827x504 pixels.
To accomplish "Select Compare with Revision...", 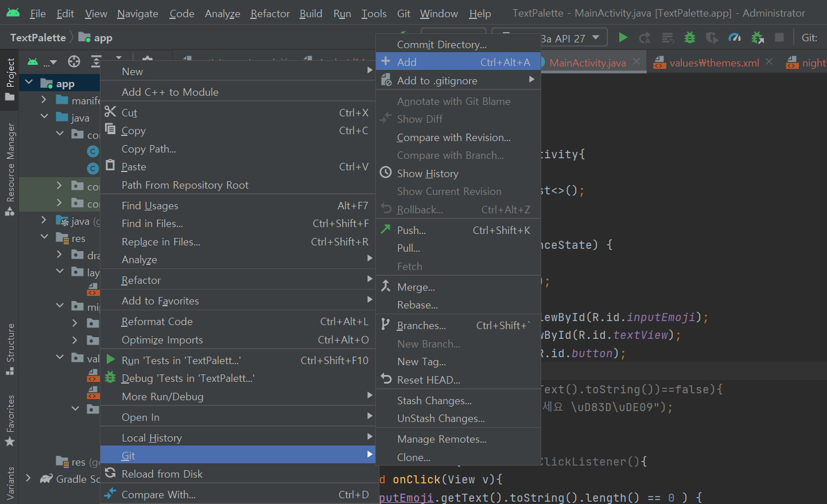I will [x=458, y=137].
